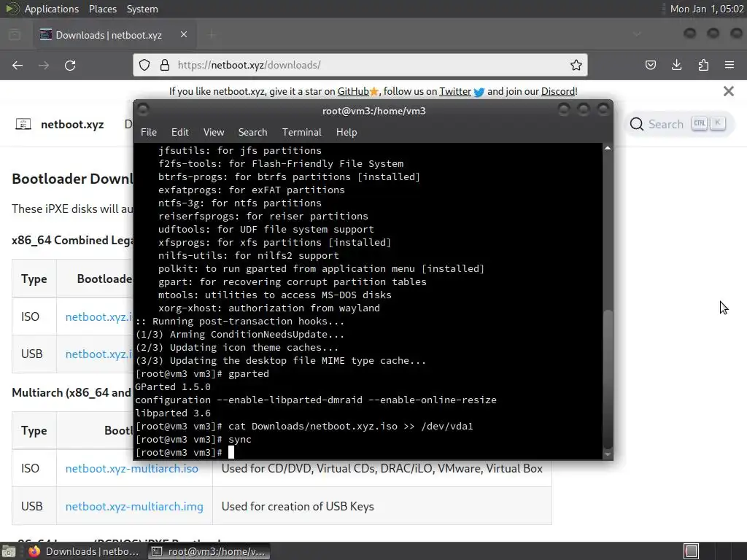
Task: Follow the Twitter link in banner
Action: 455,91
